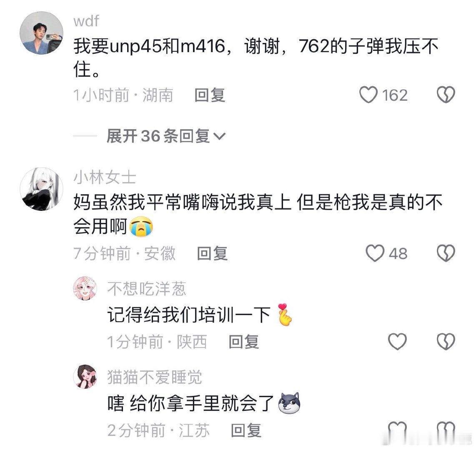Like 不想吃洋葱's reply
Screen dimensions: 476x450
[397, 342]
